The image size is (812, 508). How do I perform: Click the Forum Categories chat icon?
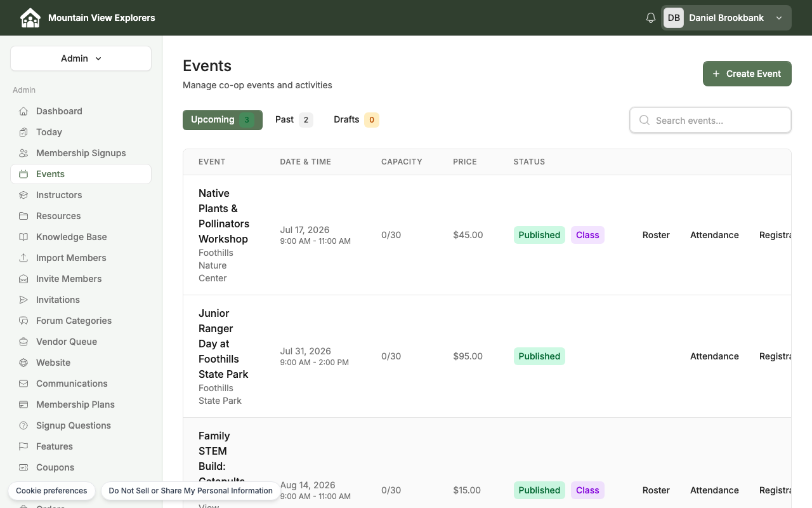click(23, 321)
